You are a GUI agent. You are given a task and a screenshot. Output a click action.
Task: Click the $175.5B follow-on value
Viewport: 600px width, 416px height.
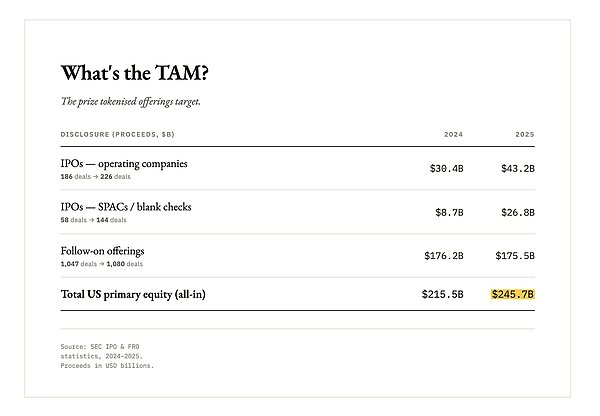point(515,256)
